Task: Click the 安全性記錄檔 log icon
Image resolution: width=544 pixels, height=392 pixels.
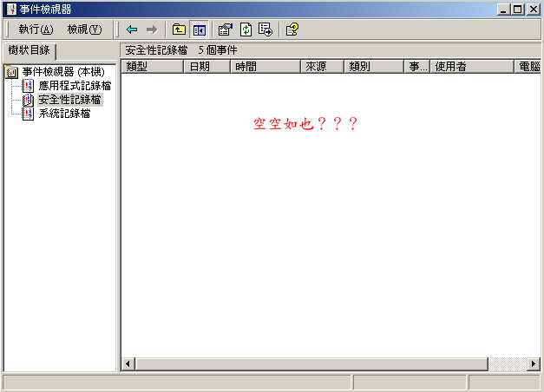Action: point(28,100)
